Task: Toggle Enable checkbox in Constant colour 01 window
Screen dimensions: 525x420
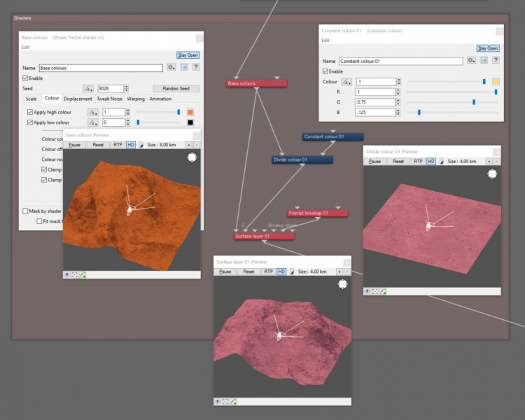Action: 325,71
